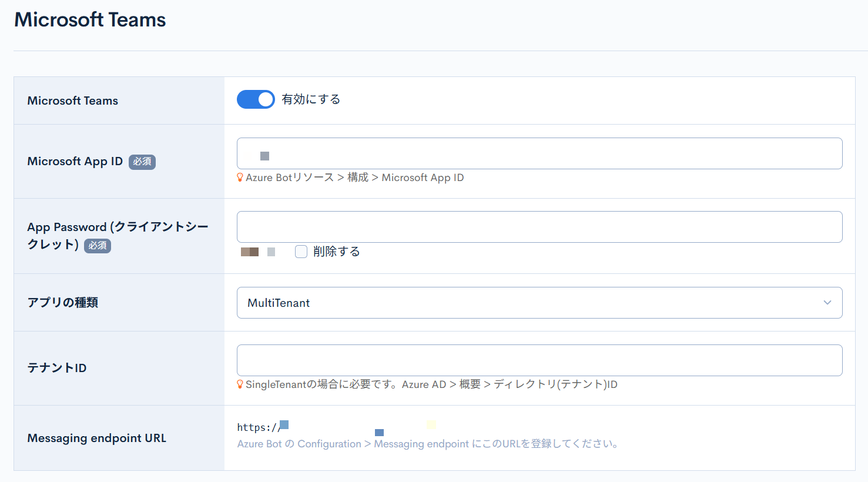This screenshot has width=868, height=482.
Task: Click the Microsoft App ID input field
Action: 539,153
